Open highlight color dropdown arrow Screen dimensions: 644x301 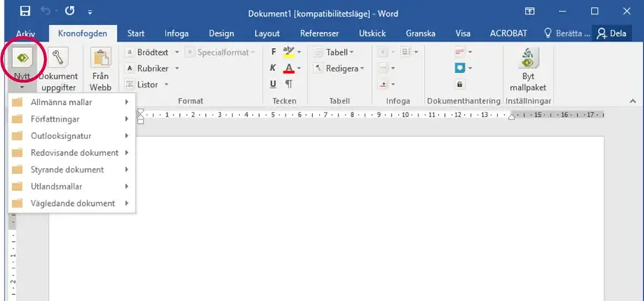coord(299,52)
